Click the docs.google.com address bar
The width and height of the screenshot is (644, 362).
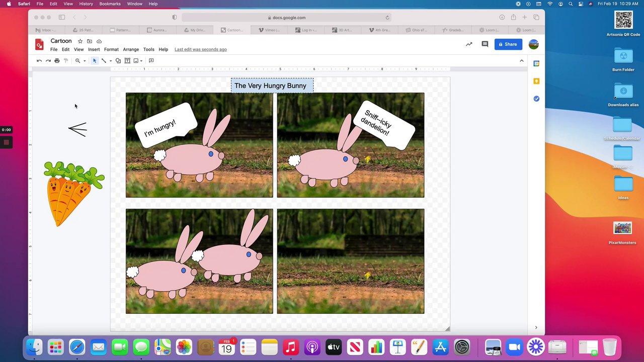tap(287, 18)
